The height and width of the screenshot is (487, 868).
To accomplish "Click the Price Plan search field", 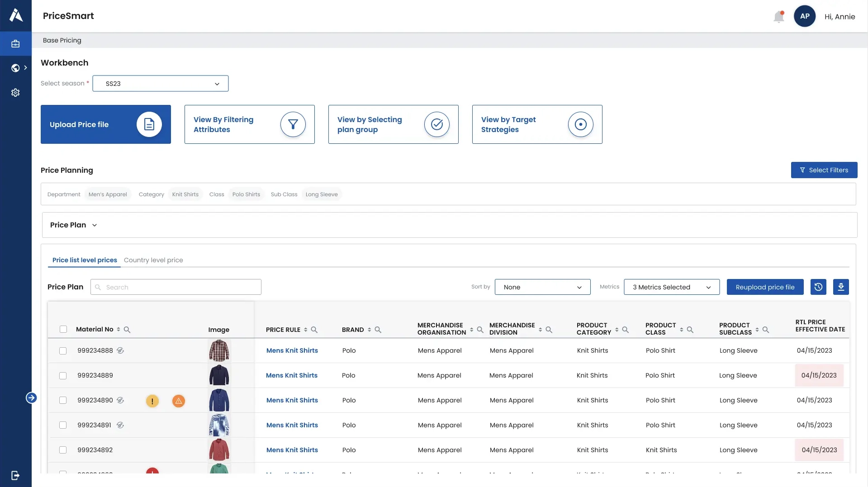I will tap(176, 287).
